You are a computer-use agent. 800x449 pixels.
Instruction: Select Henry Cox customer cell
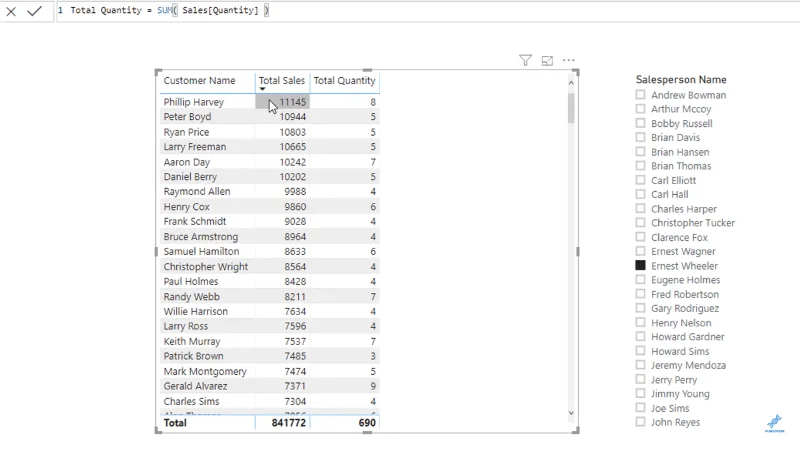186,207
